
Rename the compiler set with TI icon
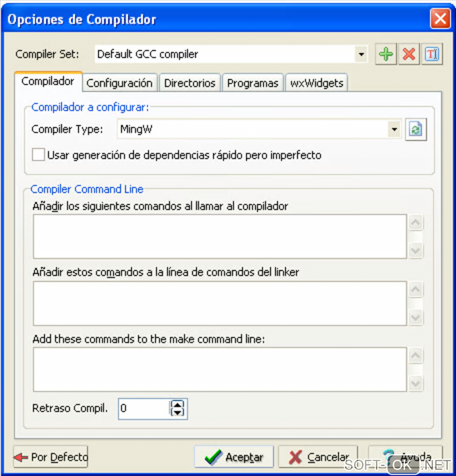(432, 55)
